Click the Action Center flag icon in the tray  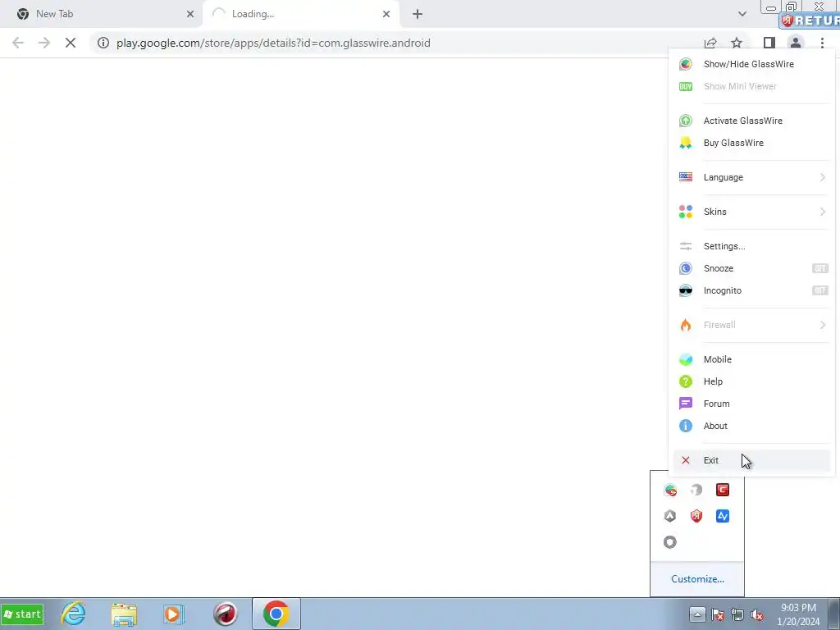[x=719, y=614]
